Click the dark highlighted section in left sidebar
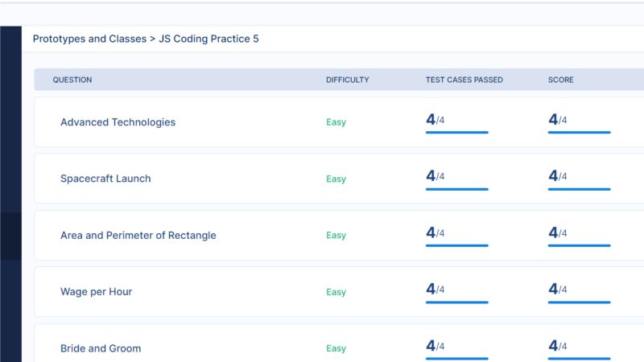The width and height of the screenshot is (644, 362). pyautogui.click(x=10, y=236)
